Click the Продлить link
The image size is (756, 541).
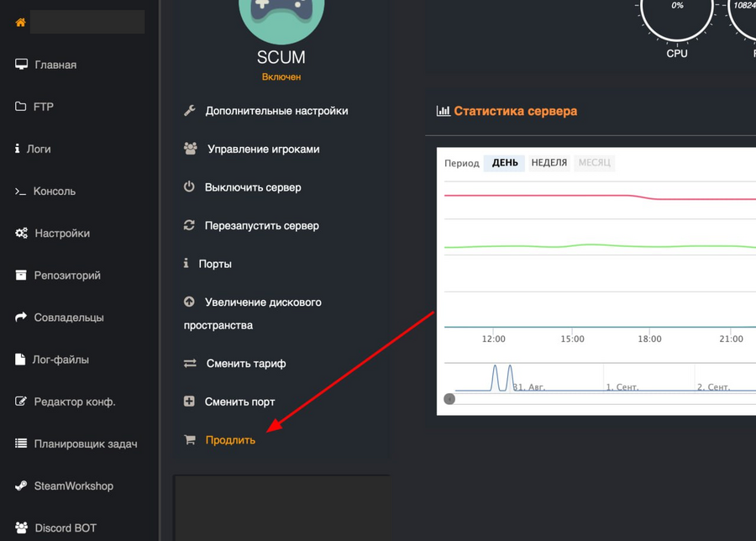230,440
